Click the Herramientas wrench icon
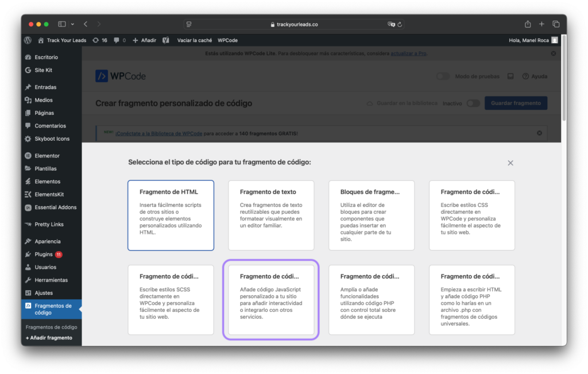The image size is (588, 374). pyautogui.click(x=28, y=280)
